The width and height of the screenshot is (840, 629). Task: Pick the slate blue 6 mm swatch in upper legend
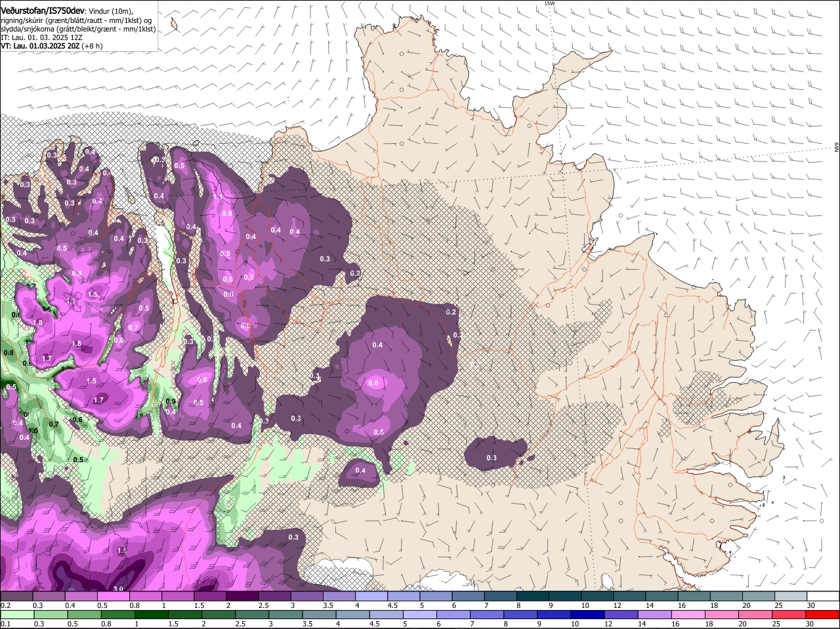(x=468, y=596)
